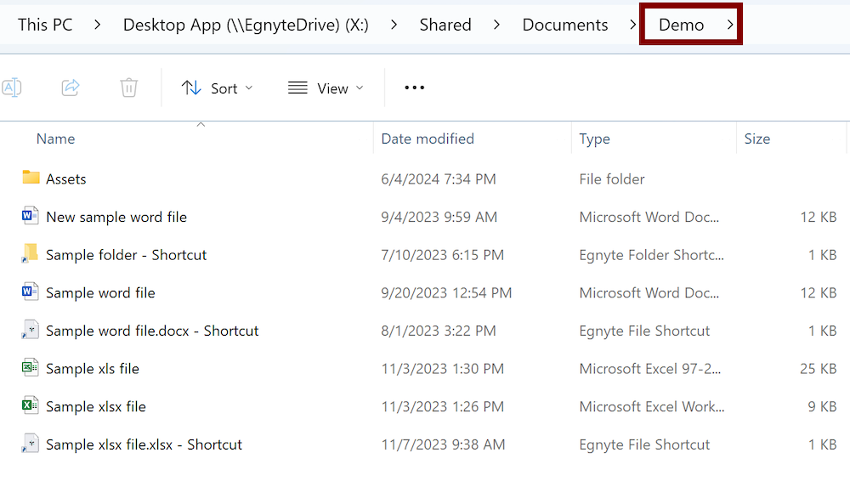Click the Rename icon in the toolbar

coord(12,88)
